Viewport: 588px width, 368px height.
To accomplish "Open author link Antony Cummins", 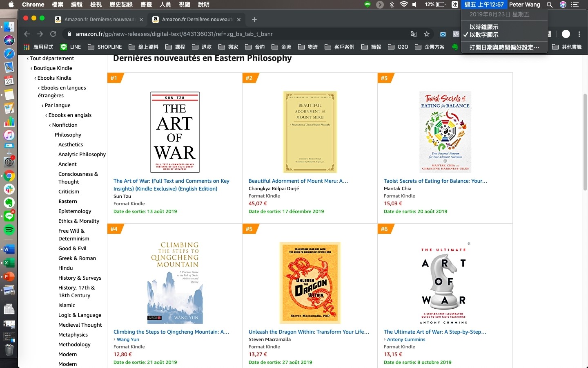I will [406, 339].
